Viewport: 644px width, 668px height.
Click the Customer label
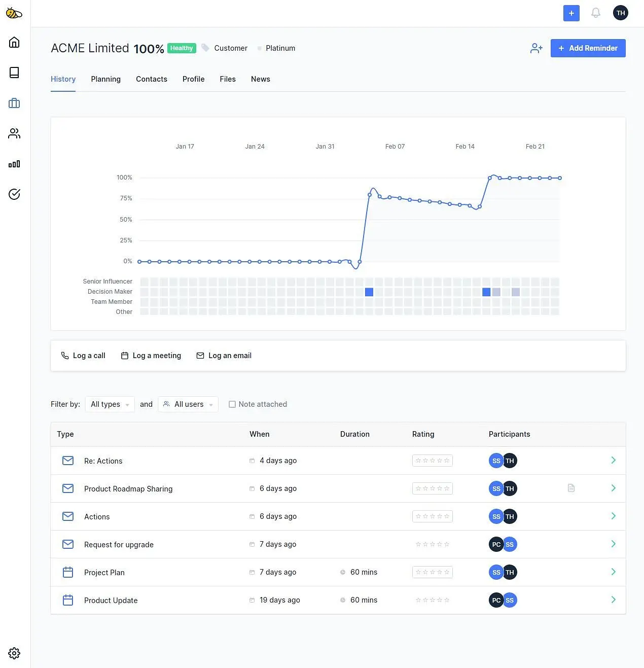(x=231, y=48)
